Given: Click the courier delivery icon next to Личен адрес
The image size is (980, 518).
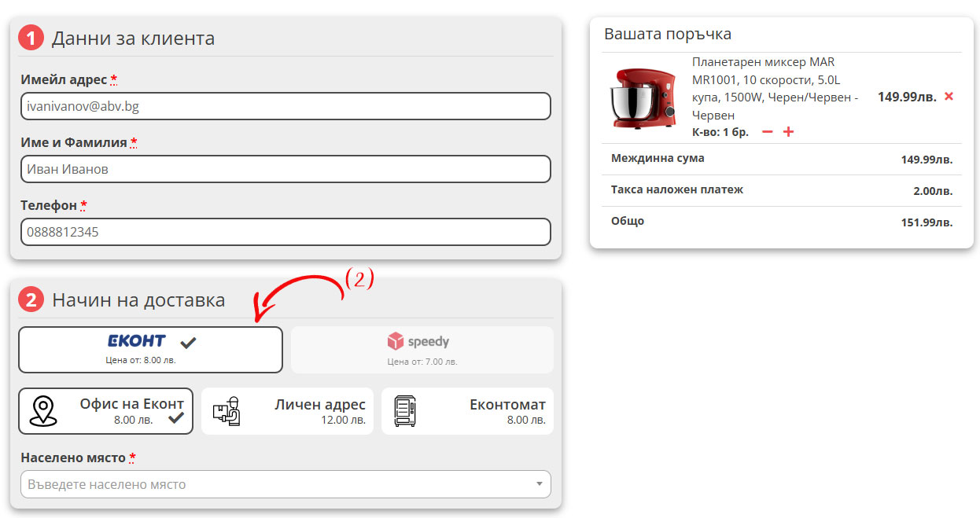Looking at the screenshot, I should pyautogui.click(x=228, y=410).
